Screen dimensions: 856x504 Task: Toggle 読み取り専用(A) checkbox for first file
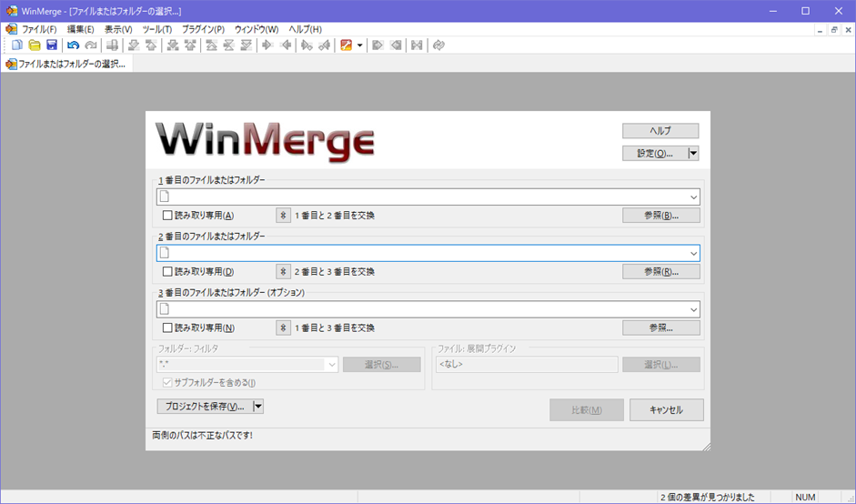pyautogui.click(x=167, y=216)
